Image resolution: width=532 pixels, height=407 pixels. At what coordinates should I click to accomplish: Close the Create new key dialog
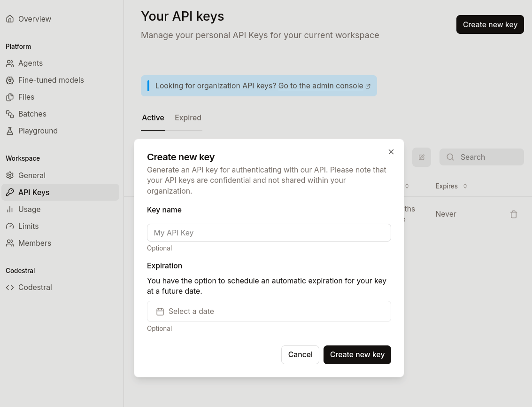point(391,152)
